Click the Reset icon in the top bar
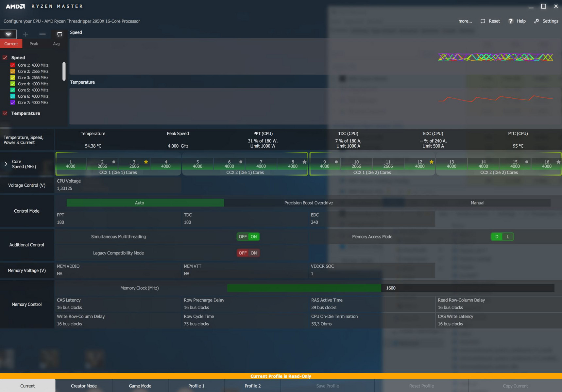This screenshot has height=392, width=562. [483, 21]
